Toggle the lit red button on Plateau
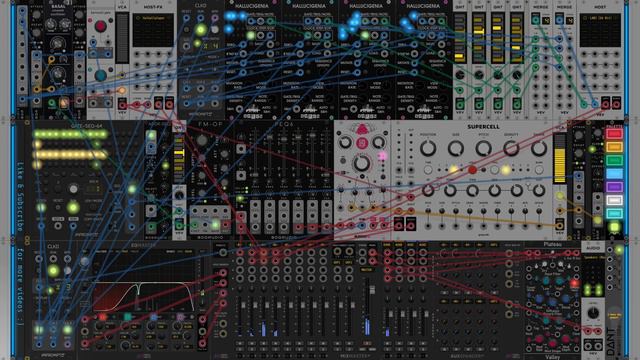 (574, 283)
